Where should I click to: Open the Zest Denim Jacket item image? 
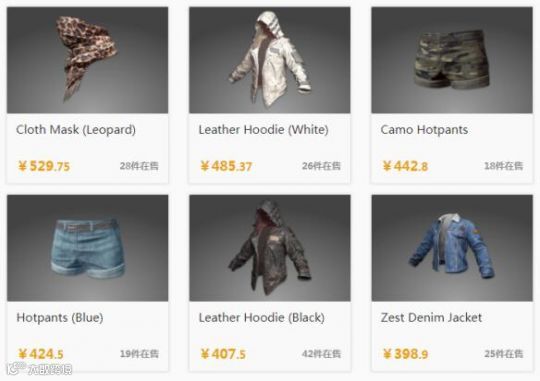(x=452, y=248)
